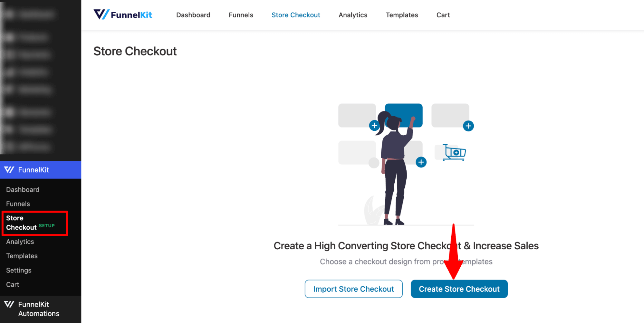Click the 'Create a High Converting Store Checkout' headline
Viewport: 644px width, 323px height.
pyautogui.click(x=406, y=246)
